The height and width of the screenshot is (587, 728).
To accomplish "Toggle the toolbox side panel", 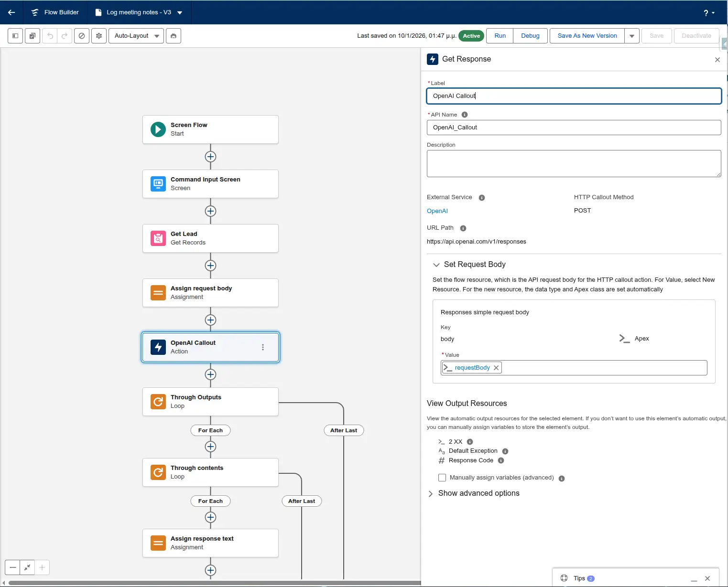I will coord(15,36).
